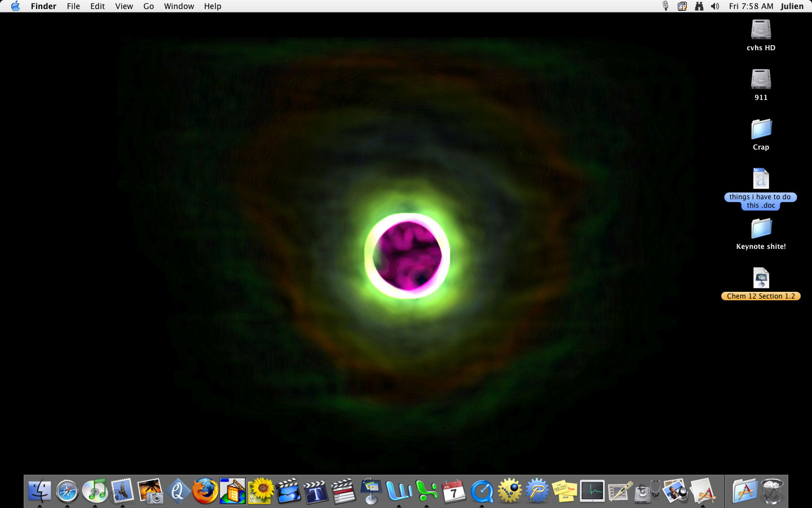Click the computer-with-face status icon
The width and height of the screenshot is (812, 508).
click(x=682, y=6)
